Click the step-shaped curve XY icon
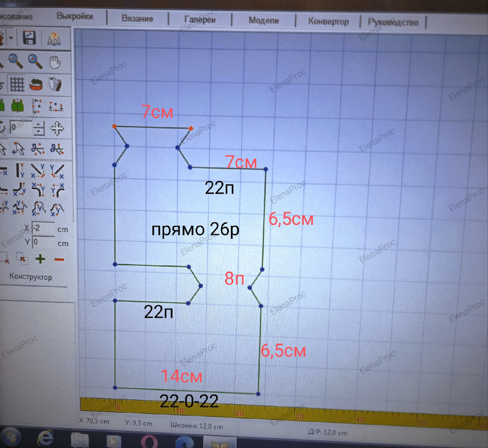 point(20,208)
